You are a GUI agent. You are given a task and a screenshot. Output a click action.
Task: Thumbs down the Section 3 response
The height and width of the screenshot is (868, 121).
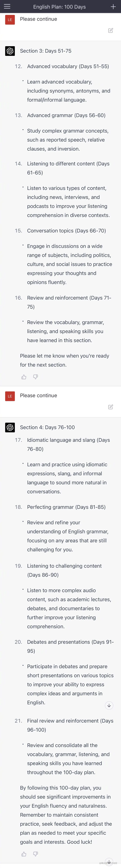[35, 377]
